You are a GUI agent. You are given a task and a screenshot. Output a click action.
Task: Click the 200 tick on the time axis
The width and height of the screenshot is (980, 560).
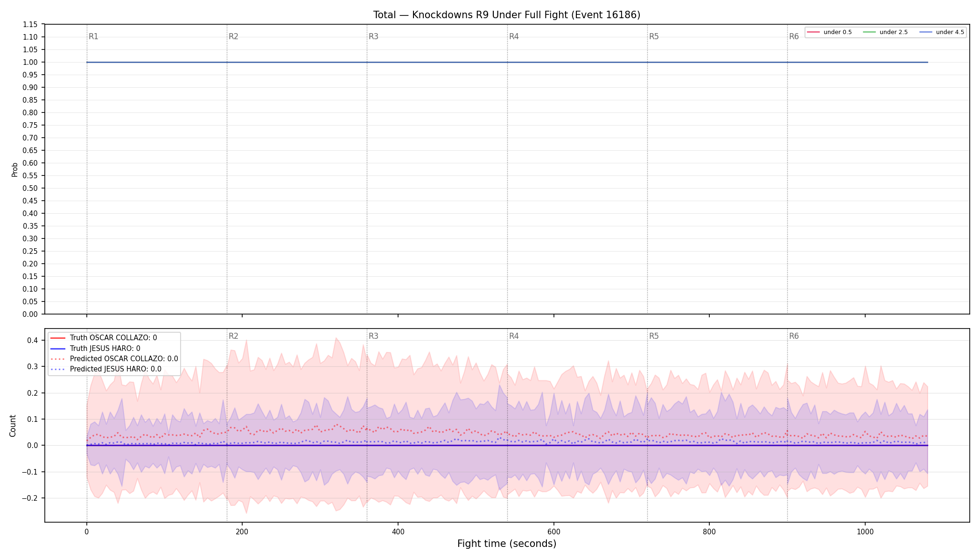pyautogui.click(x=242, y=531)
